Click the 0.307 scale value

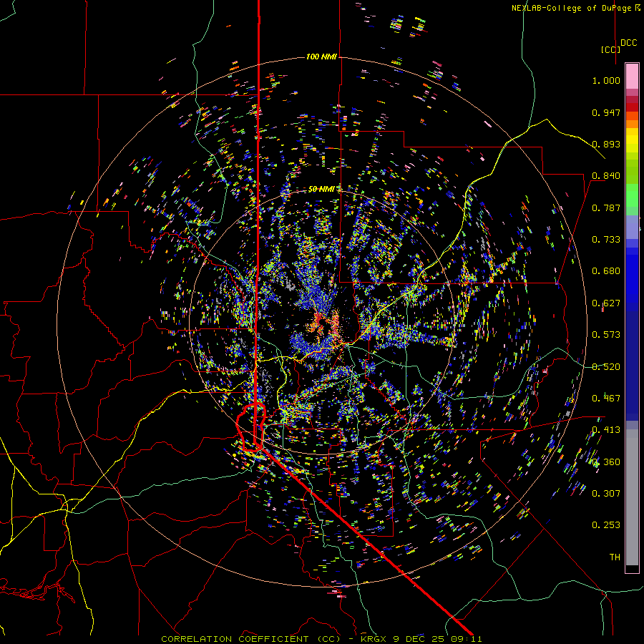606,494
